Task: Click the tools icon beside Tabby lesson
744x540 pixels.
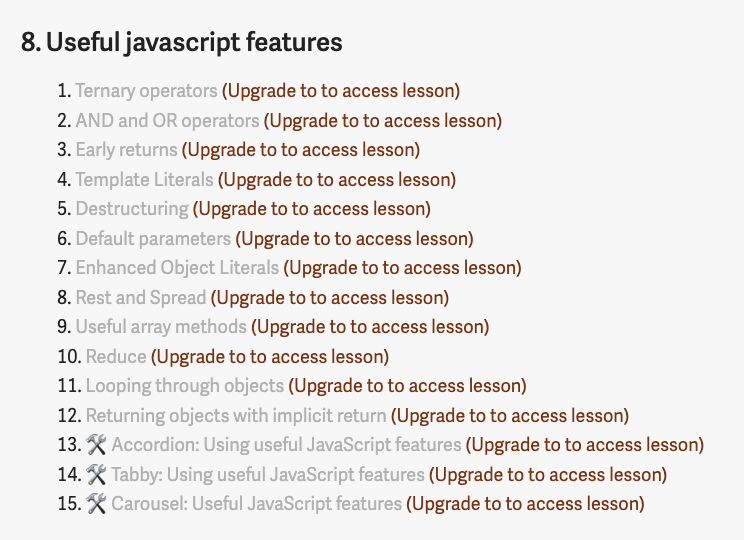Action: [96, 475]
